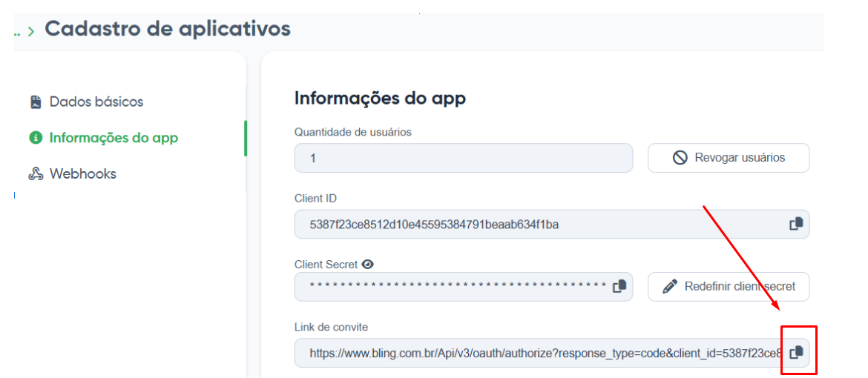
Task: Click the Cadastro de aplicativos heading
Action: pos(168,28)
